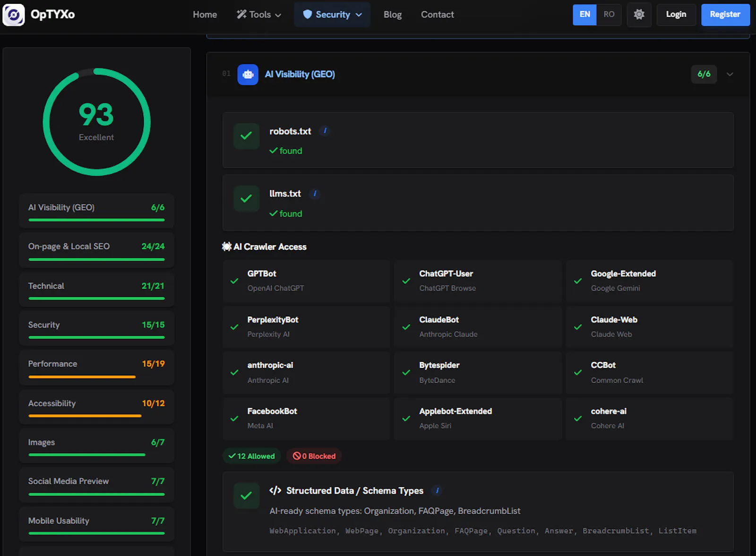Click the checkmark on the PerplexityBot card

(234, 327)
